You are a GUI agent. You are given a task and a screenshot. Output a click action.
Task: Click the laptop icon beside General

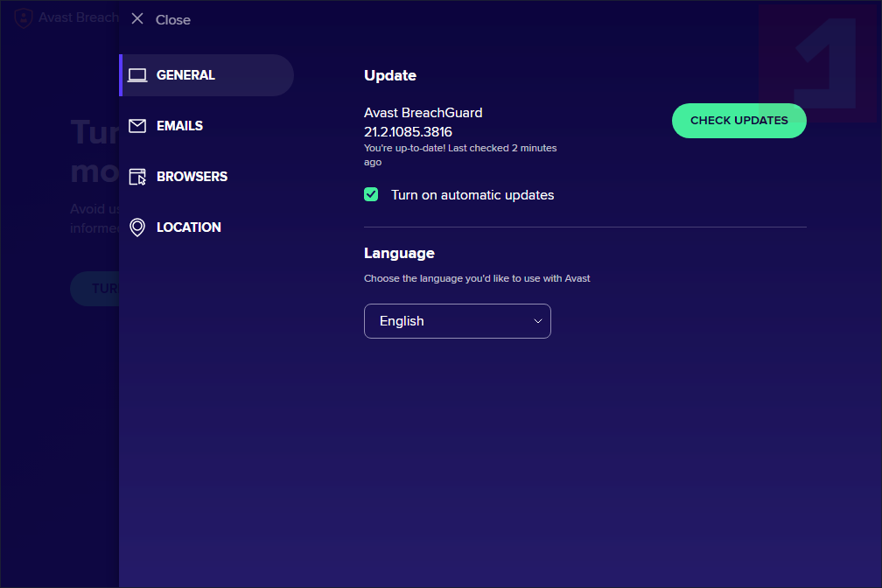137,75
